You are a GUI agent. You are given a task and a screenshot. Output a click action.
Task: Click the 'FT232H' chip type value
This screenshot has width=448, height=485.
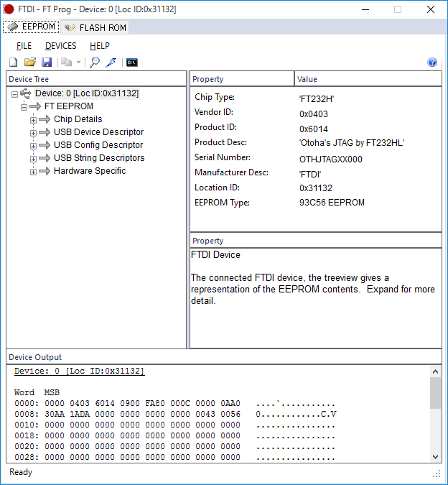pyautogui.click(x=317, y=99)
